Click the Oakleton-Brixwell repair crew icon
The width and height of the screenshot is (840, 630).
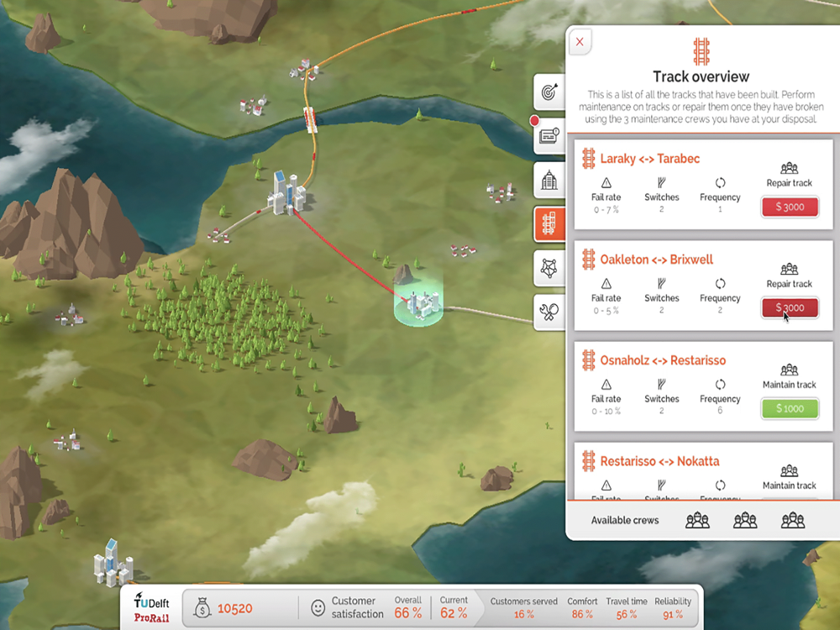(789, 269)
